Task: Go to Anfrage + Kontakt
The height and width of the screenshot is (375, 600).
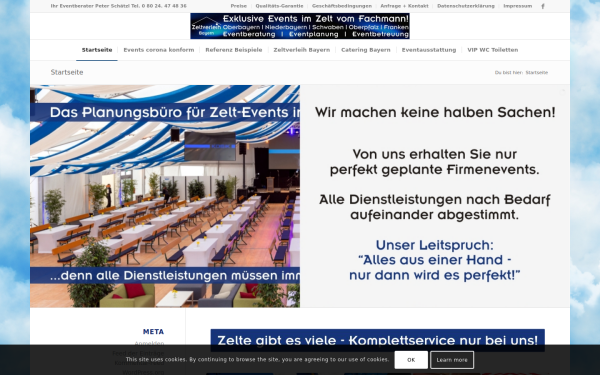Action: [404, 6]
